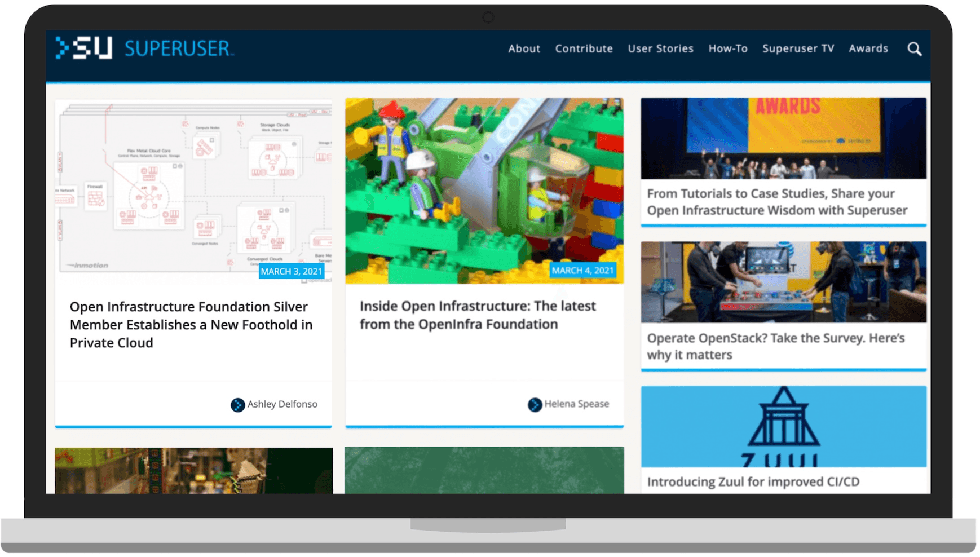The width and height of the screenshot is (980, 557).
Task: Click the Awards stage photo thumbnail
Action: (x=783, y=138)
